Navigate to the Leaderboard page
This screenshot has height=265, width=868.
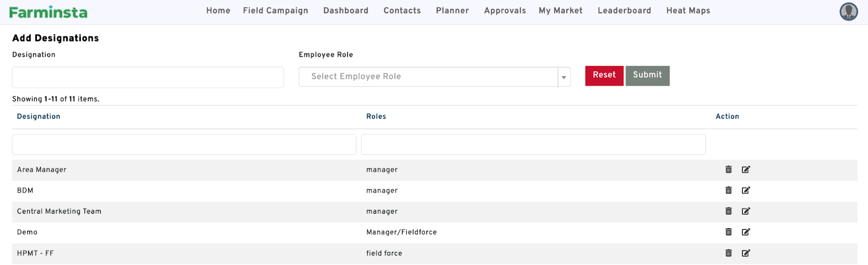coord(624,11)
